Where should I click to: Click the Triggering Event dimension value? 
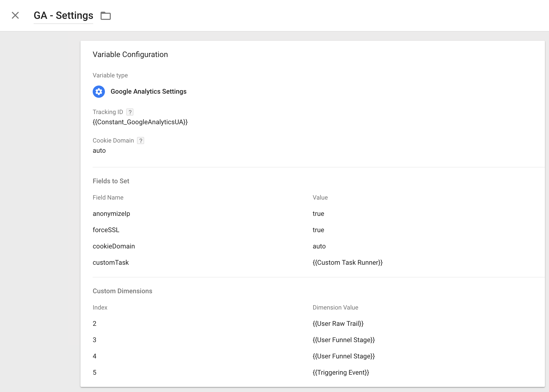click(341, 373)
